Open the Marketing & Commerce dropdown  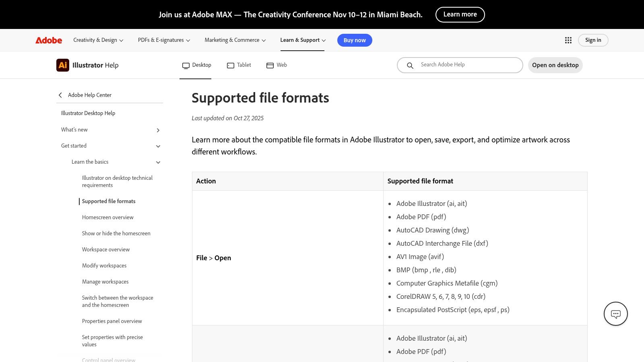235,40
